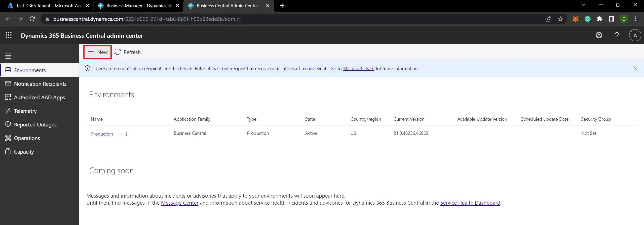This screenshot has height=225, width=644.
Task: Open the account avatar labeled A
Action: (x=635, y=35)
